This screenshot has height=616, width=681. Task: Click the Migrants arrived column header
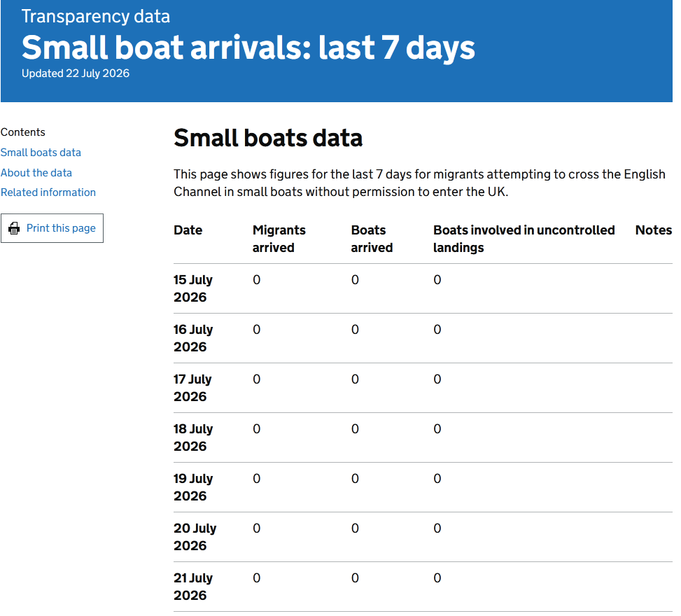pos(279,239)
